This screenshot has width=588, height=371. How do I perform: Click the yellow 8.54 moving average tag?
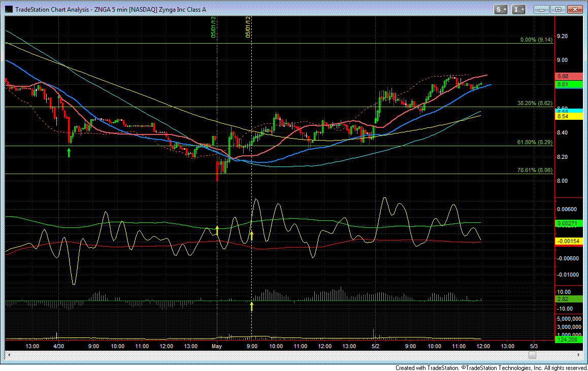(x=569, y=117)
